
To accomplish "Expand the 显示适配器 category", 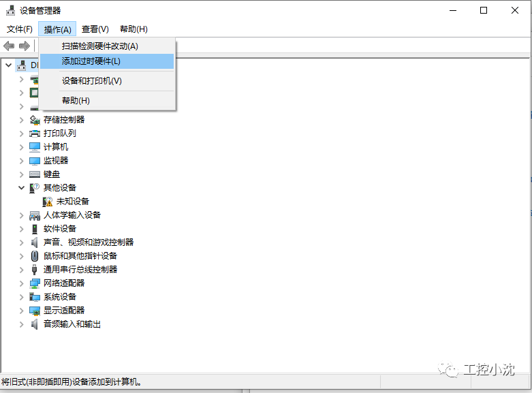I will coord(21,311).
